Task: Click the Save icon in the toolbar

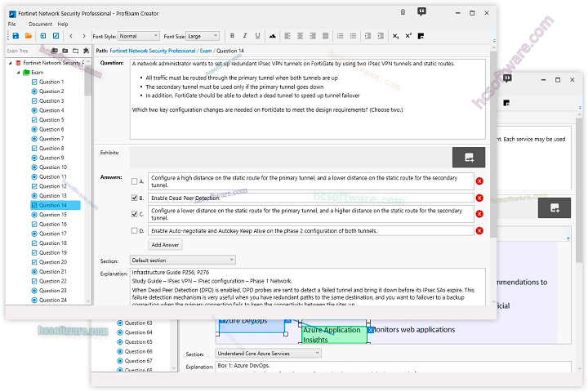Action: coord(16,36)
